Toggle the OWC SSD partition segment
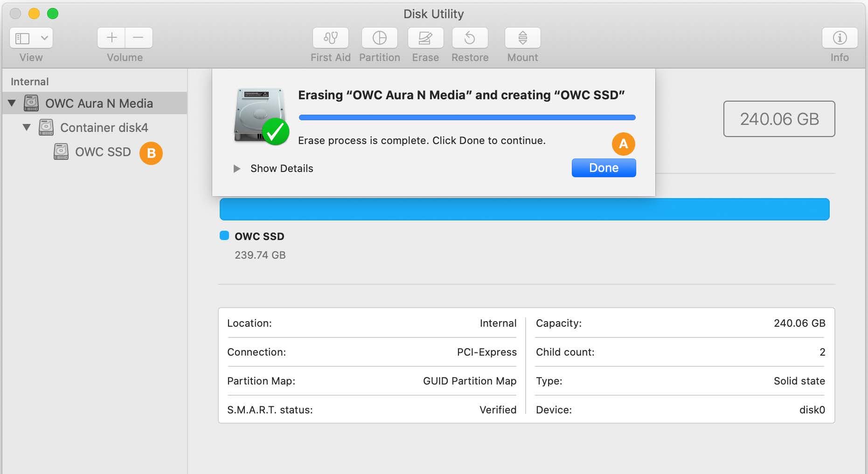The height and width of the screenshot is (474, 868). pyautogui.click(x=524, y=209)
